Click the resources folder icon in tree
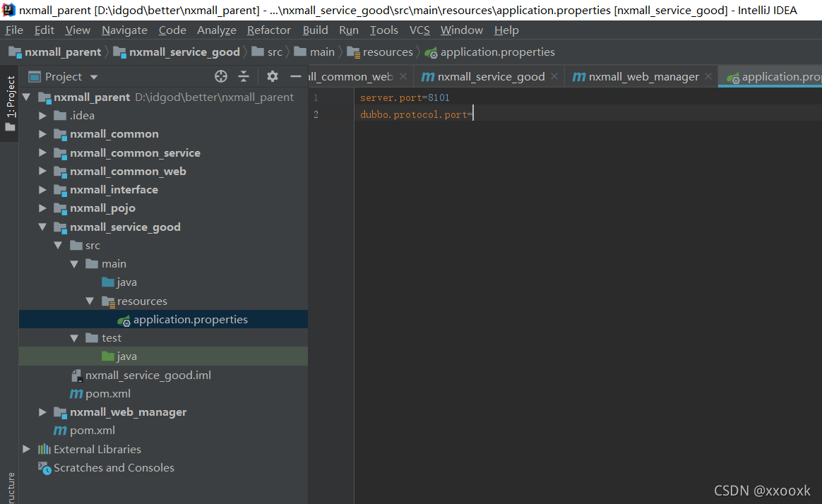 tap(108, 301)
